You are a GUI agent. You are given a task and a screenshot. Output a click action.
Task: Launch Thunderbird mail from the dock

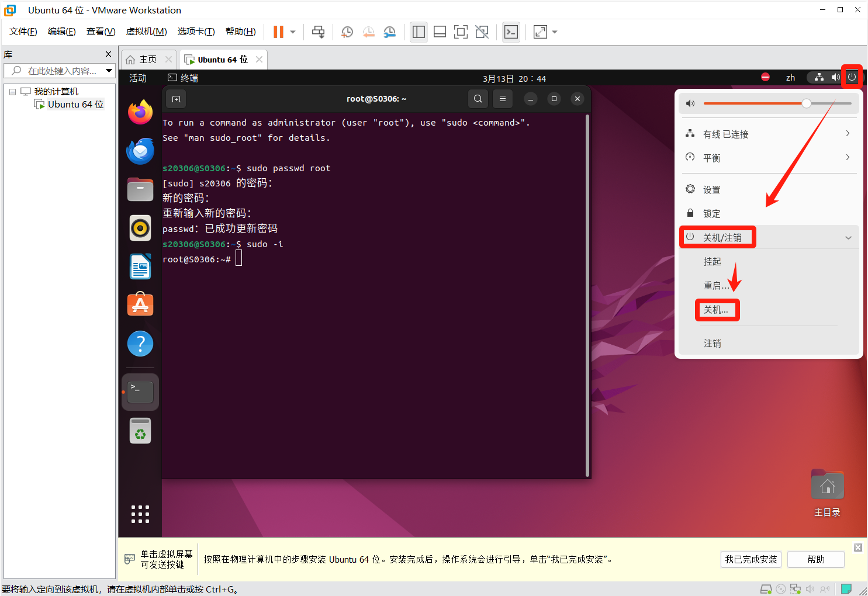(140, 151)
